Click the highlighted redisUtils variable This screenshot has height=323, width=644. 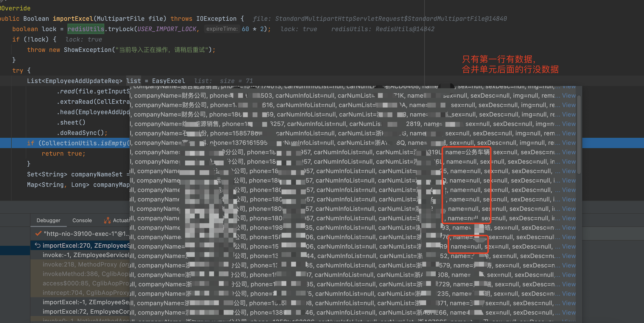pyautogui.click(x=86, y=29)
